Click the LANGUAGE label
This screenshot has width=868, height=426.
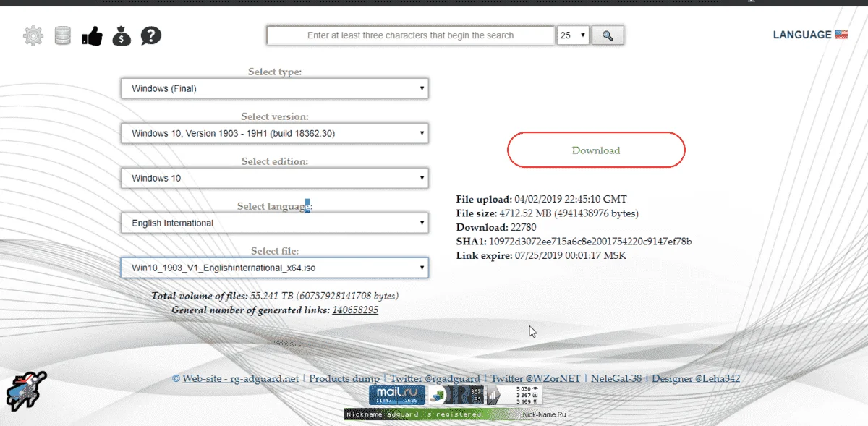tap(802, 35)
